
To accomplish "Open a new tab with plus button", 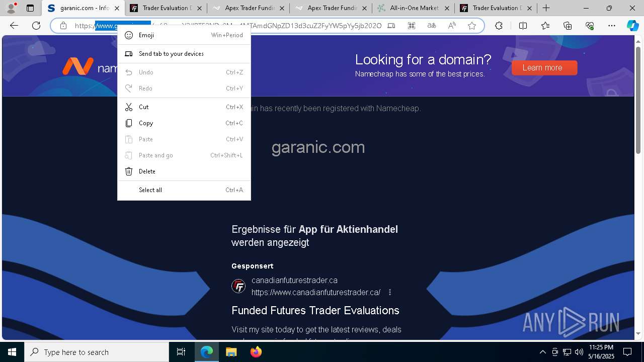I will point(546,8).
